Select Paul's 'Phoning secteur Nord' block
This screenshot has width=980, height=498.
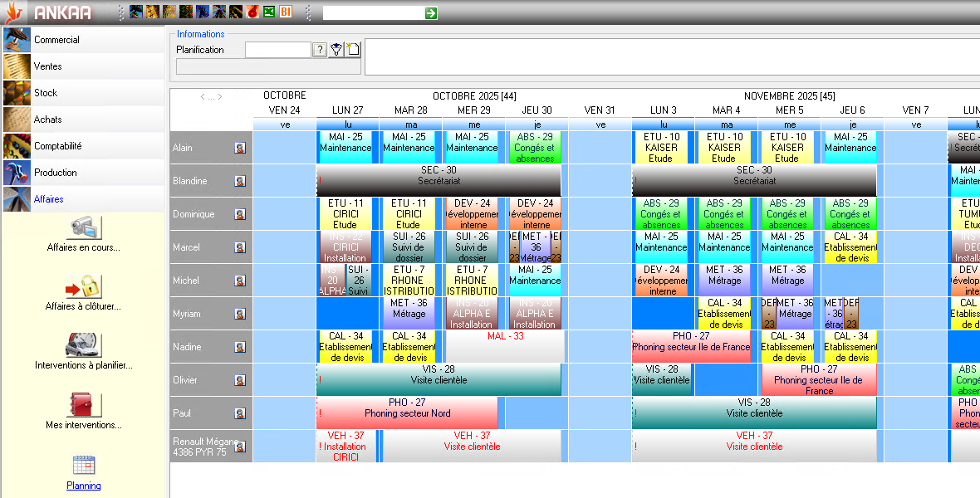[x=408, y=413]
